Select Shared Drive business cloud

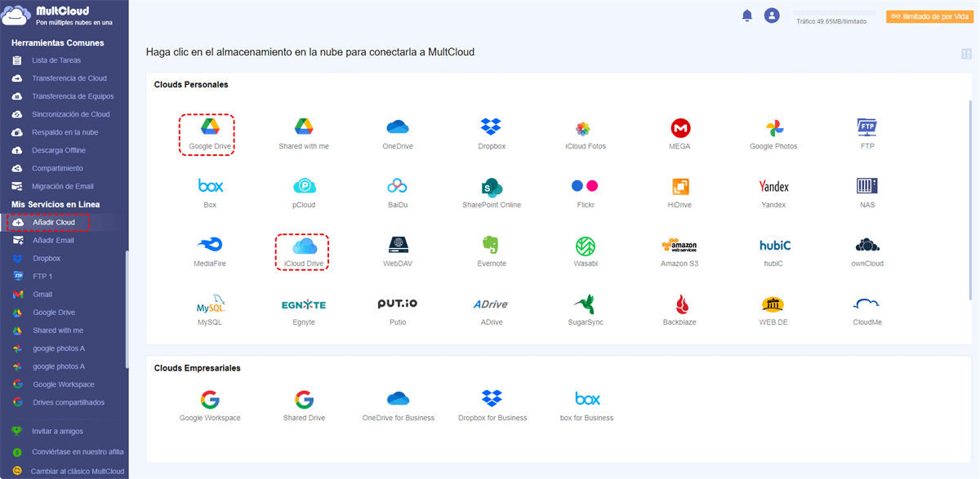[304, 406]
